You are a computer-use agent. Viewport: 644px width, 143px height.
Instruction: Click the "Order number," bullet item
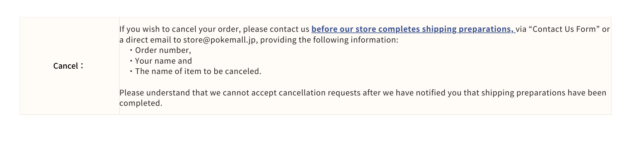click(x=163, y=50)
